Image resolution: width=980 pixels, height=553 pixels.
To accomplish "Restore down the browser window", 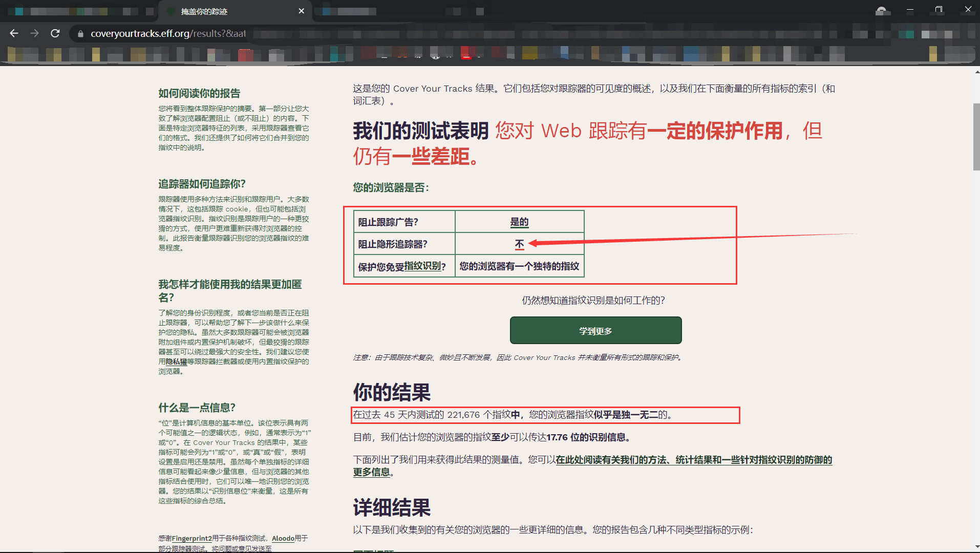I will click(939, 9).
